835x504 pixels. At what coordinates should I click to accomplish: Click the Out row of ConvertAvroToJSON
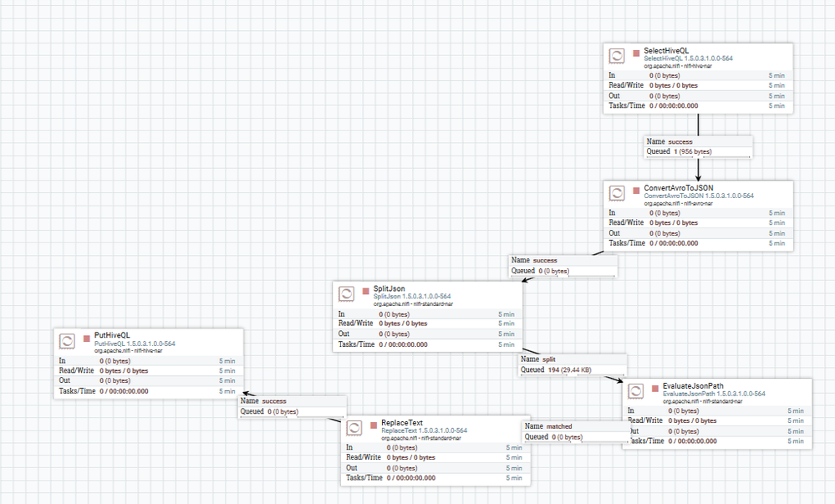[x=698, y=233]
